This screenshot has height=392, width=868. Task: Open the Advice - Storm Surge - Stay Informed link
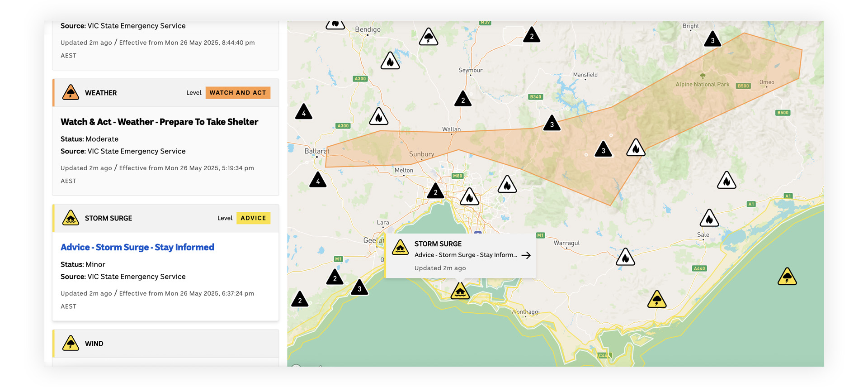137,247
